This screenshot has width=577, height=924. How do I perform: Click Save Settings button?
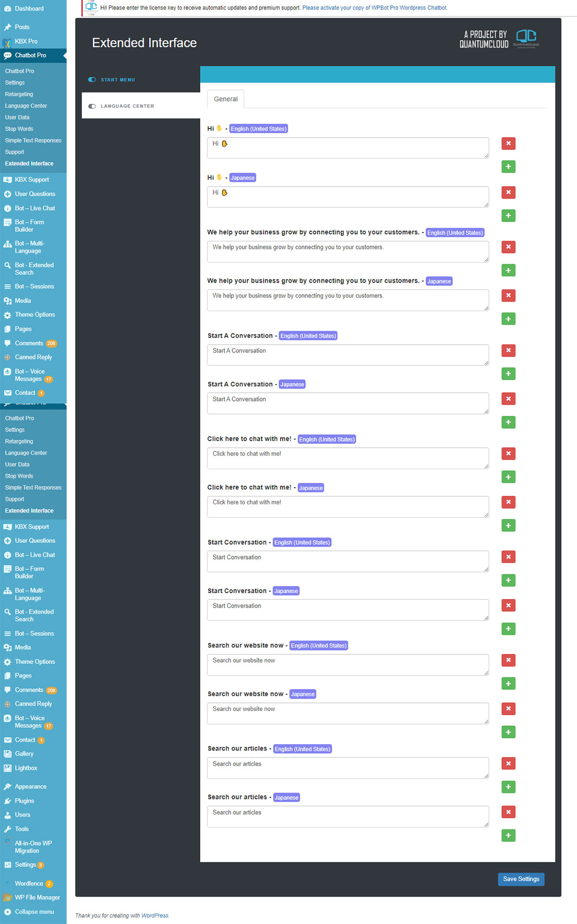pyautogui.click(x=521, y=879)
